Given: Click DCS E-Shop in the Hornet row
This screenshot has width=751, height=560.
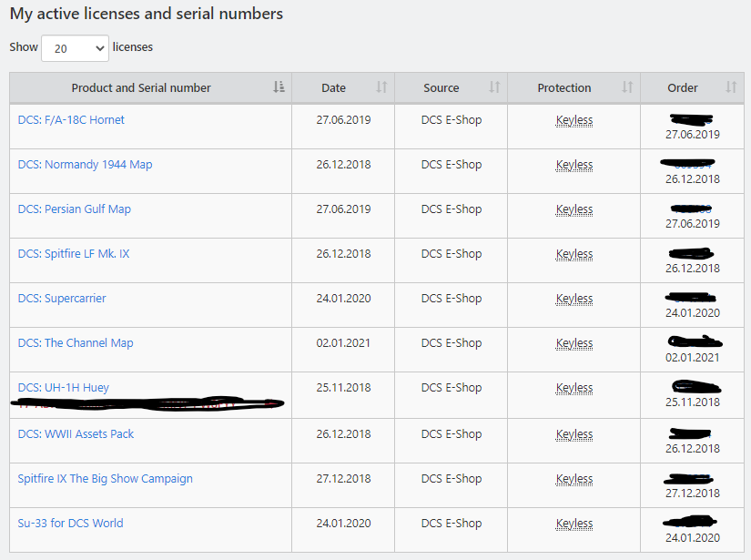Looking at the screenshot, I should tap(452, 120).
